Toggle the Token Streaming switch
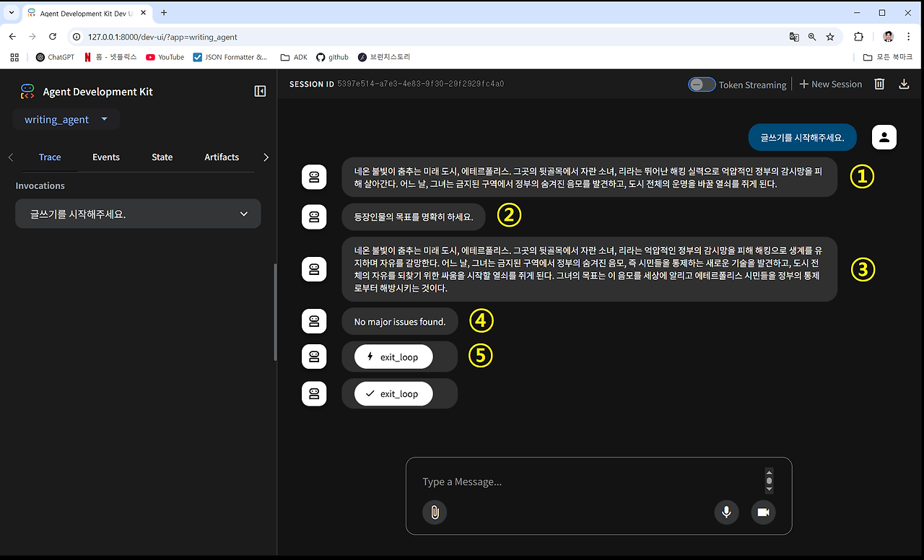This screenshot has width=924, height=560. 702,84
